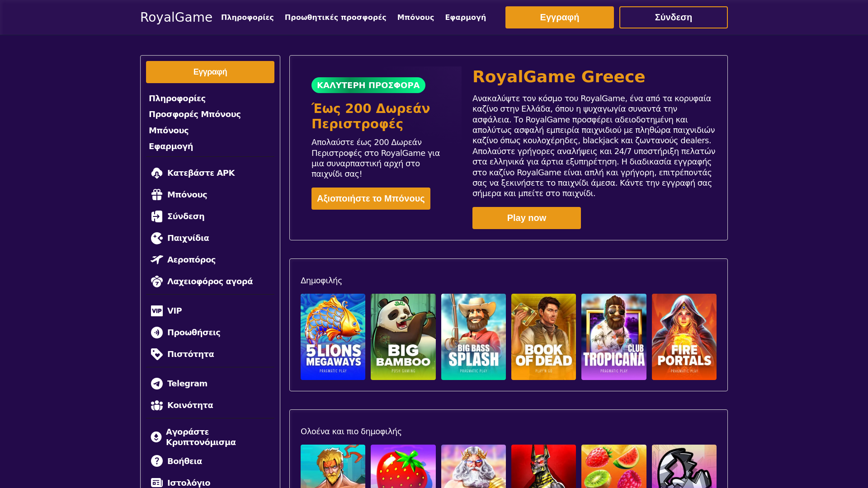Open Προωθητικές προσφορές in top navigation

pyautogui.click(x=335, y=17)
